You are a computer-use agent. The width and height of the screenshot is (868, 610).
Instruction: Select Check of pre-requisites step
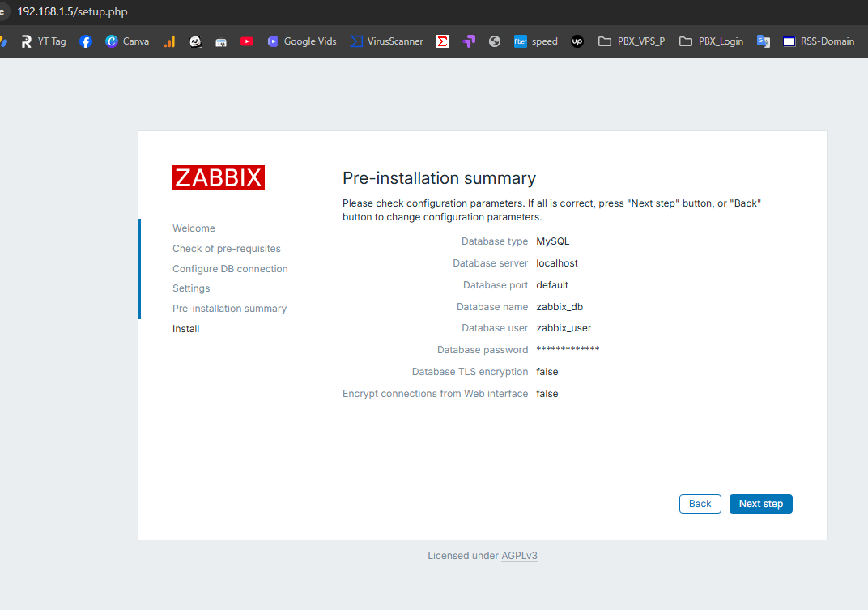[x=227, y=249]
